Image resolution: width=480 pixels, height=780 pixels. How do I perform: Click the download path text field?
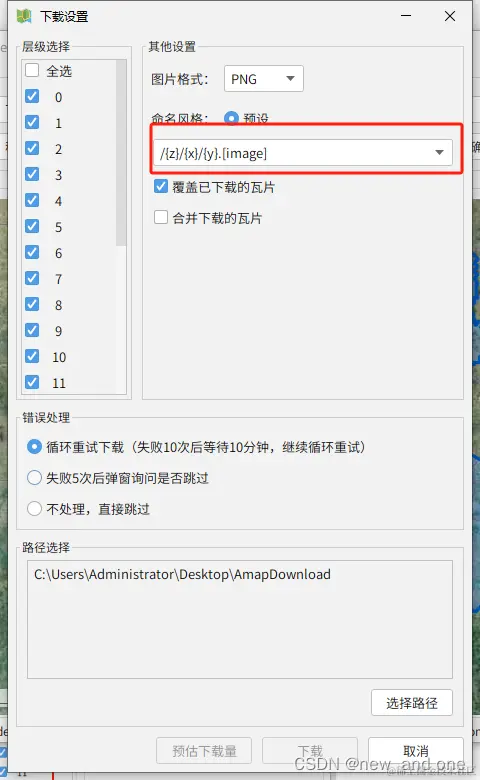pos(240,619)
